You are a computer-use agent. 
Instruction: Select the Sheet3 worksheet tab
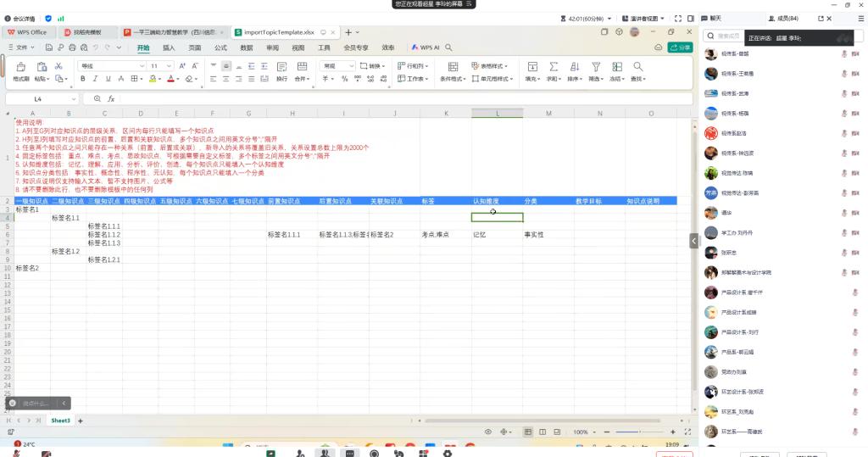61,421
